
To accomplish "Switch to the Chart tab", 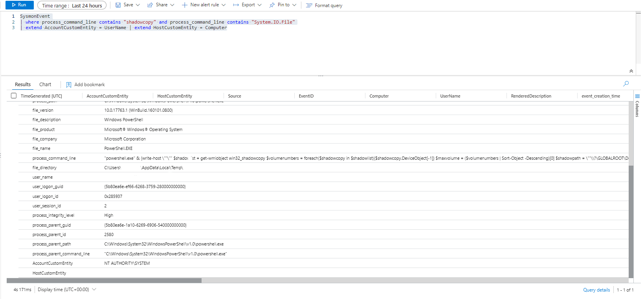I will (x=45, y=85).
